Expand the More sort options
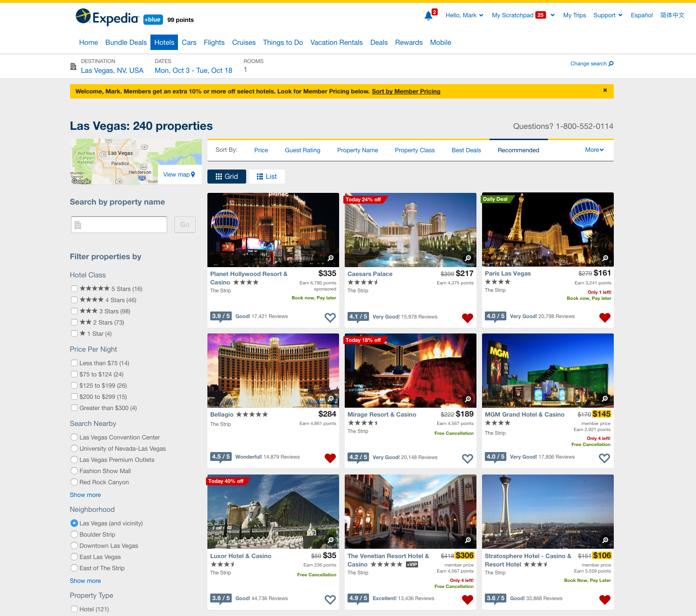 594,150
